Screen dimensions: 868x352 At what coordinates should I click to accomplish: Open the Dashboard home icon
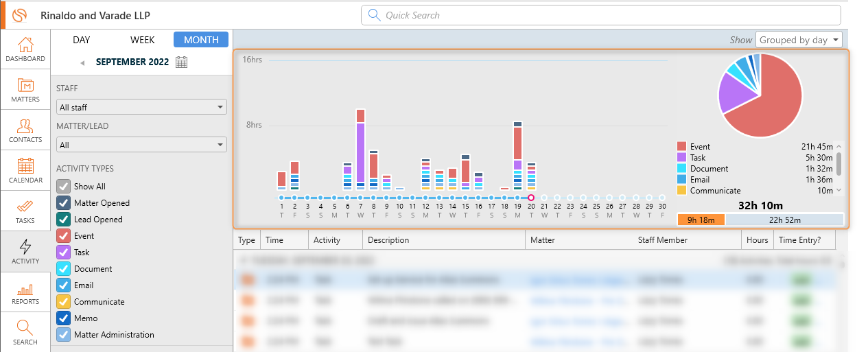[25, 45]
